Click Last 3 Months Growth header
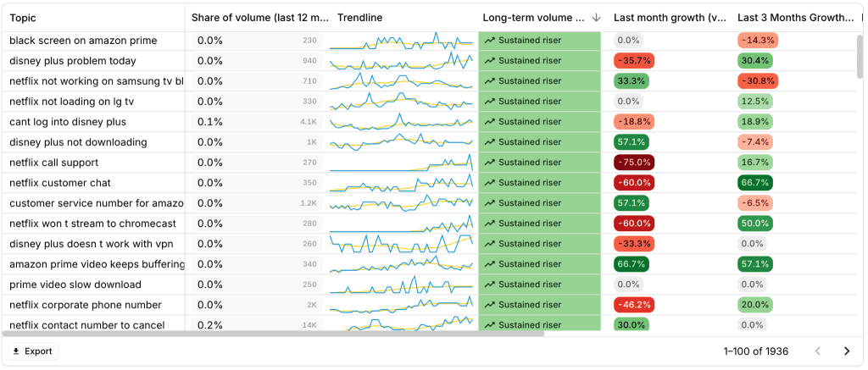The width and height of the screenshot is (868, 370). coord(795,18)
